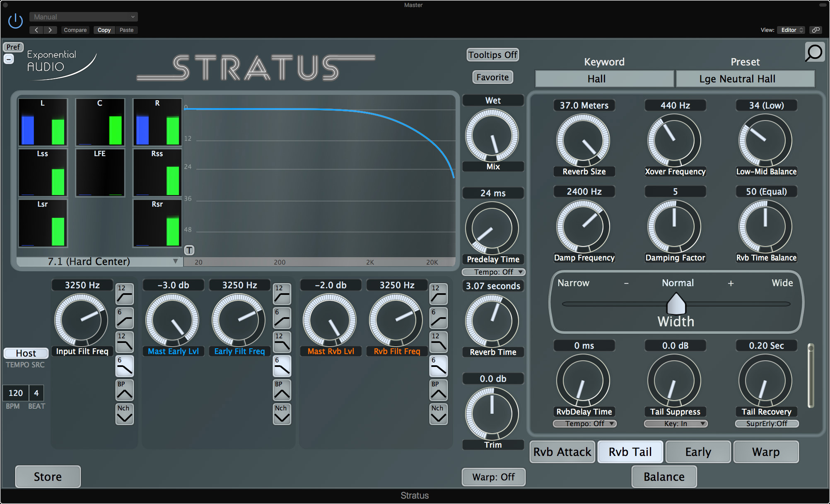Viewport: 830px width, 504px height.
Task: Click the Hall keyword field
Action: [x=604, y=79]
